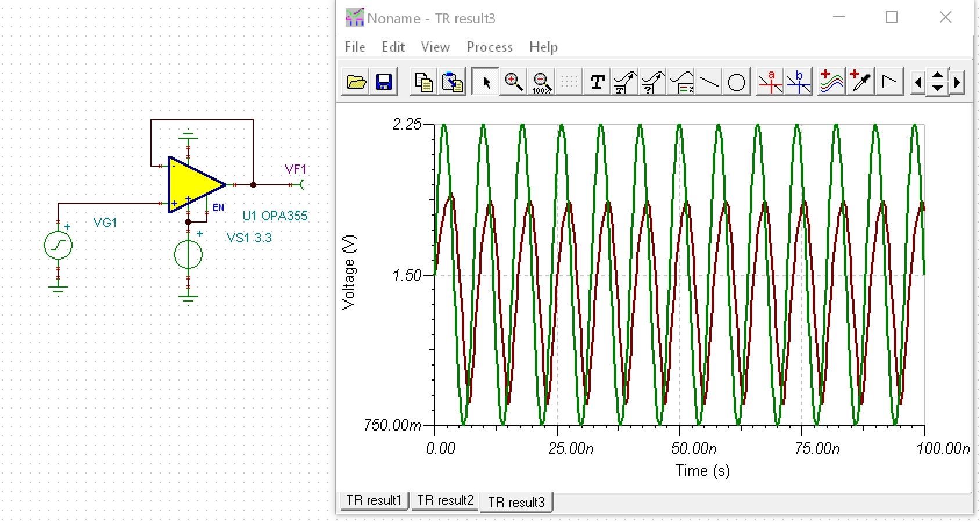Toggle the grid dots button
Viewport: 980px width, 523px height.
(569, 83)
